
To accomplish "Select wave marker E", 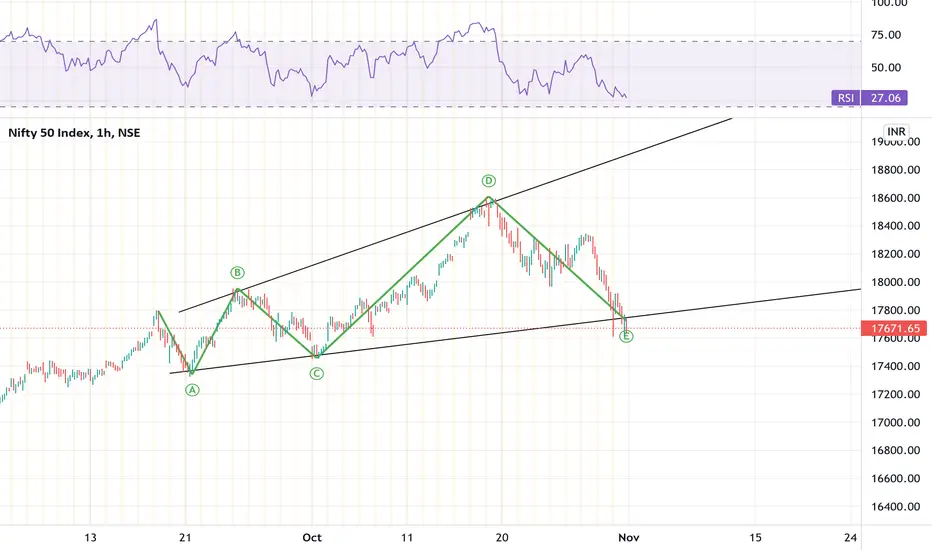I will pyautogui.click(x=626, y=337).
